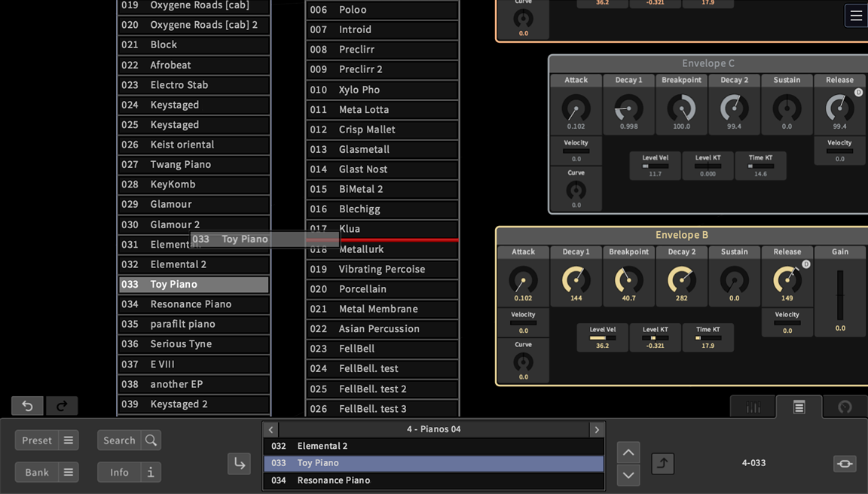Click the Bank button
This screenshot has height=494, width=868.
click(x=36, y=472)
